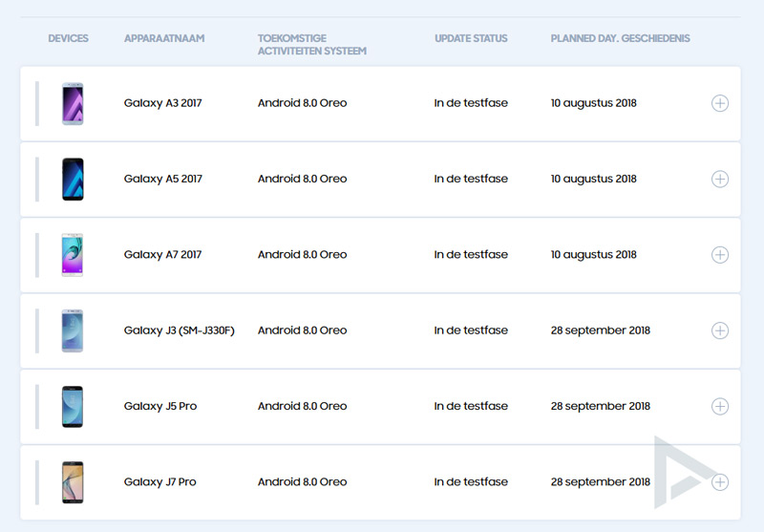The height and width of the screenshot is (532, 764).
Task: Select the DEVICES column header
Action: 68,38
